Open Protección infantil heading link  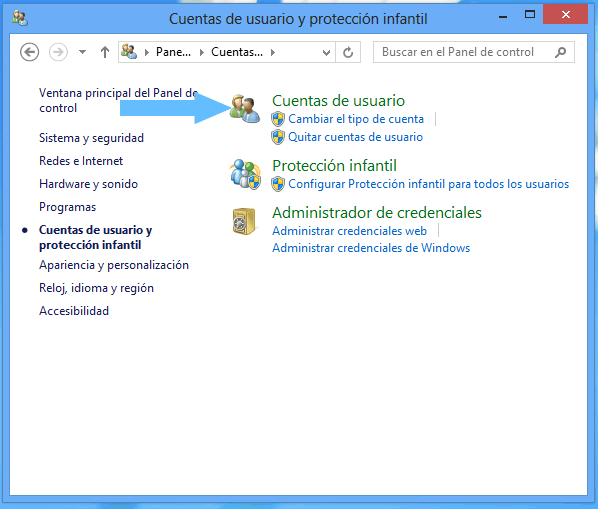click(334, 166)
